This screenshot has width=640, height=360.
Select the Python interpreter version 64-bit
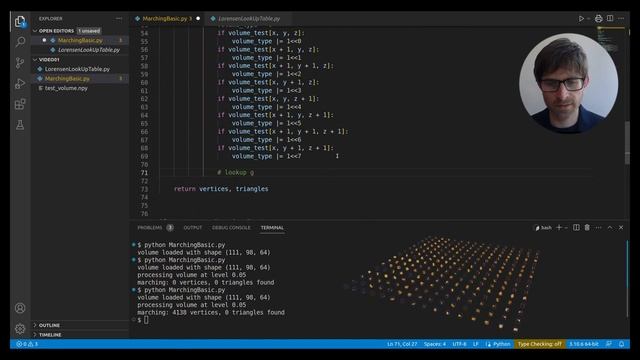584,344
